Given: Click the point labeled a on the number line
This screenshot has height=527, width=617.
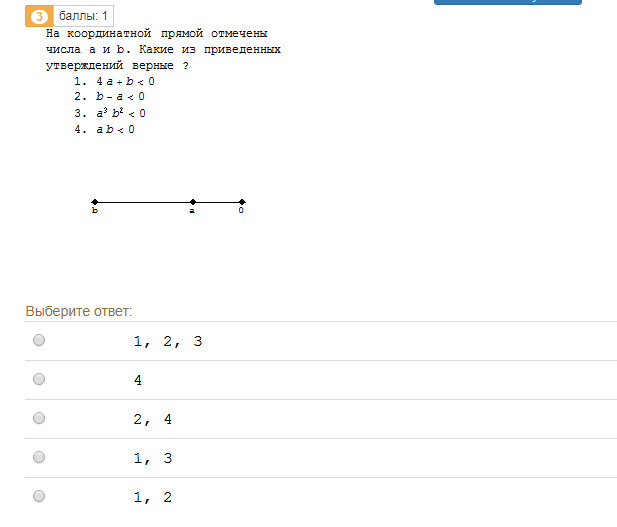Looking at the screenshot, I should pyautogui.click(x=193, y=202).
